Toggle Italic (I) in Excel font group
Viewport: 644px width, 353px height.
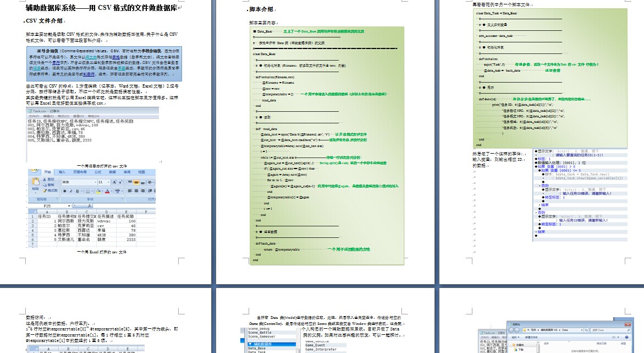(71, 191)
